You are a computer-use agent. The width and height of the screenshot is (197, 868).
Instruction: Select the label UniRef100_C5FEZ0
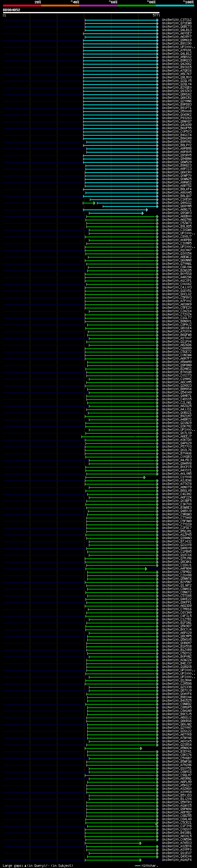[176, 308]
